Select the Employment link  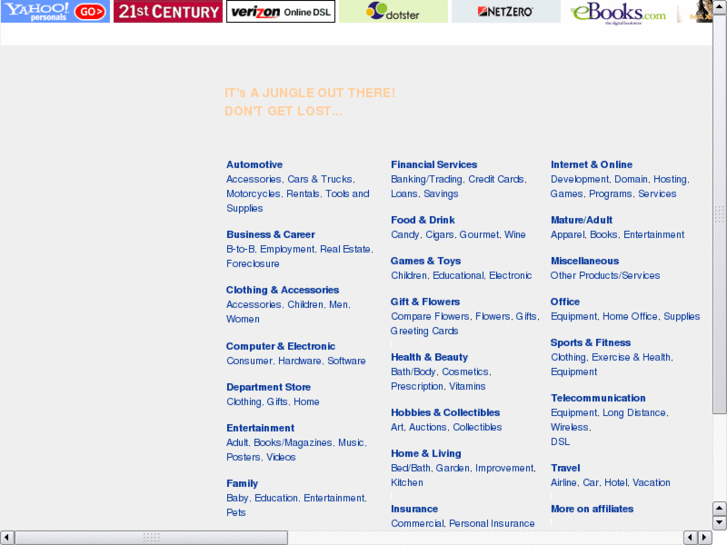tap(287, 249)
